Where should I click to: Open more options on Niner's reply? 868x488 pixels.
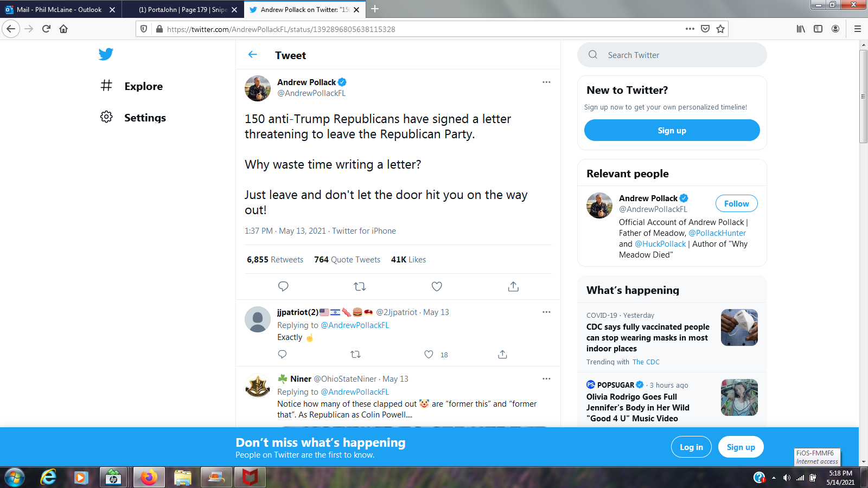pyautogui.click(x=546, y=379)
